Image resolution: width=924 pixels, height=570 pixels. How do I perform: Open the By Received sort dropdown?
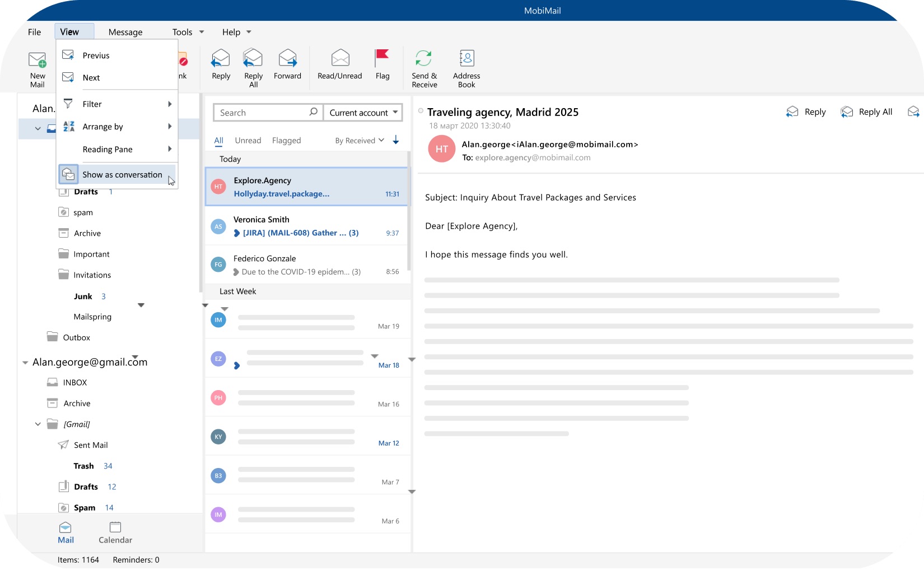360,141
